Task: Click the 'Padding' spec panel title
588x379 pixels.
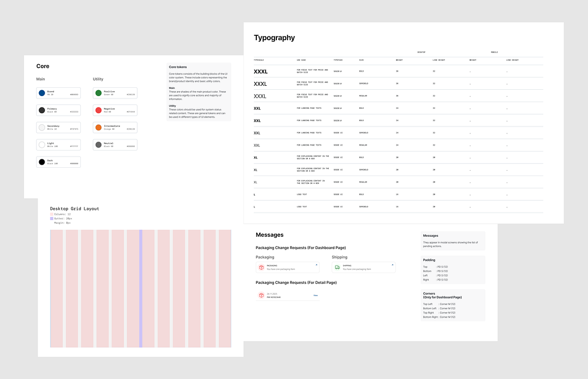Action: click(429, 260)
